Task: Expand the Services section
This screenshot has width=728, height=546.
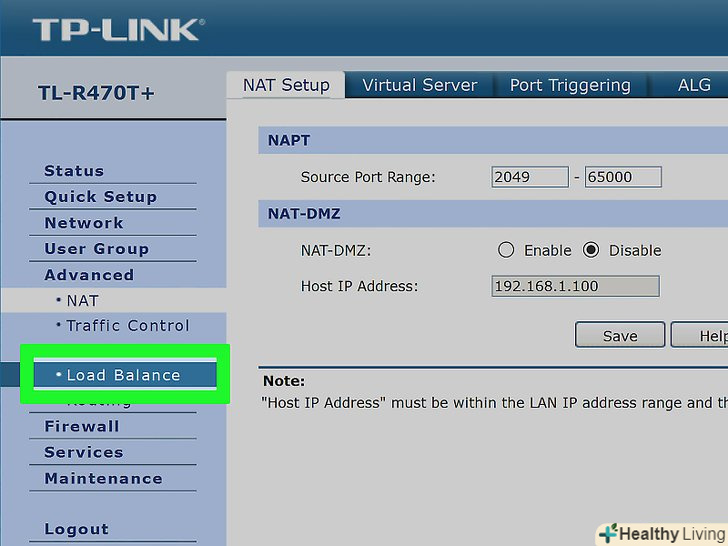Action: click(x=84, y=452)
